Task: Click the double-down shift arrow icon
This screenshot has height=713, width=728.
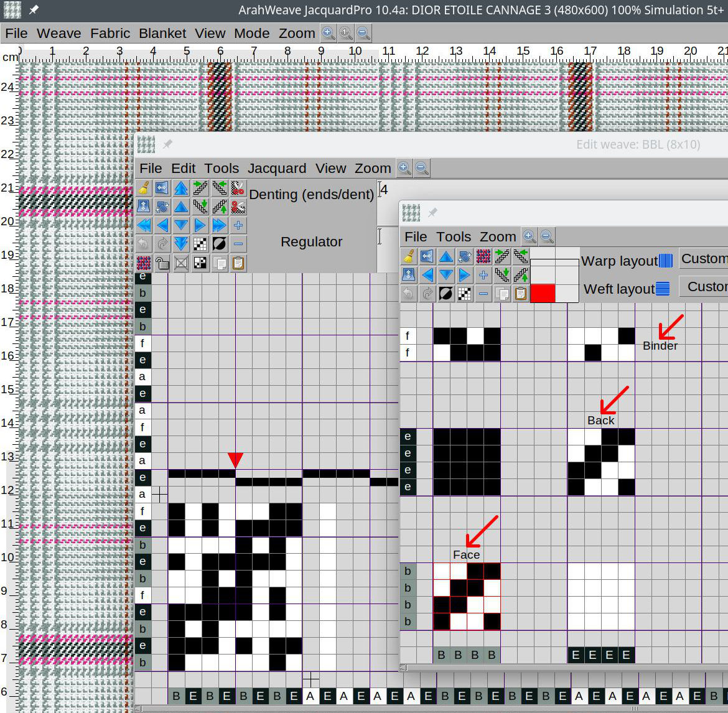Action: (181, 244)
